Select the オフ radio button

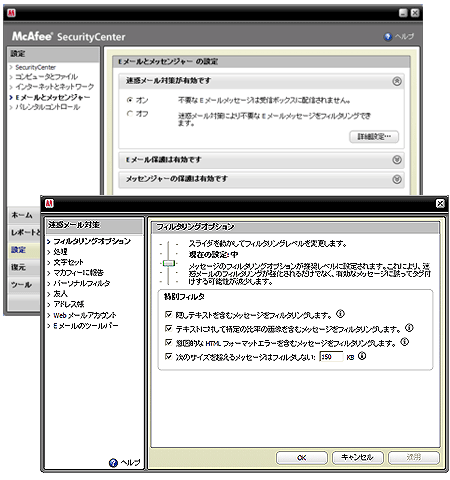tap(130, 114)
